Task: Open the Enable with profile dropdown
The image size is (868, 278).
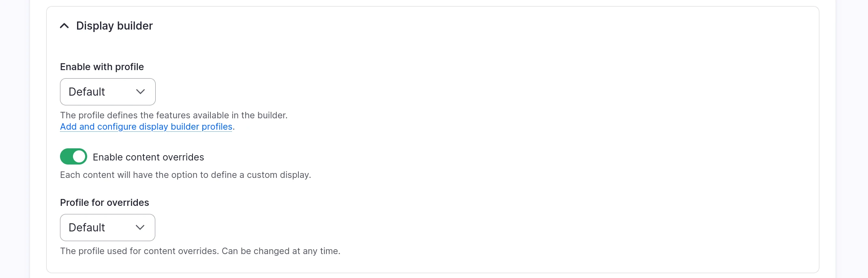Action: [107, 92]
